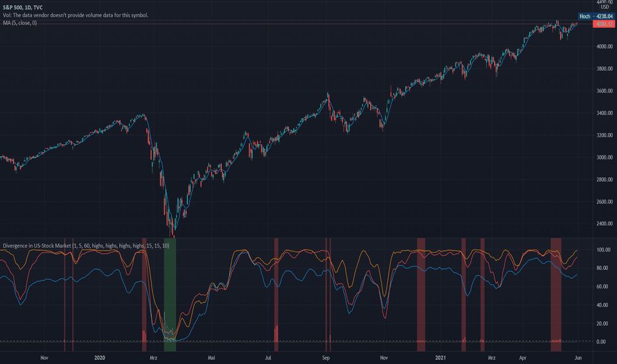Viewport: 617px width, 364px height.
Task: Click the Hoch 4238.04 high price label
Action: pyautogui.click(x=596, y=16)
